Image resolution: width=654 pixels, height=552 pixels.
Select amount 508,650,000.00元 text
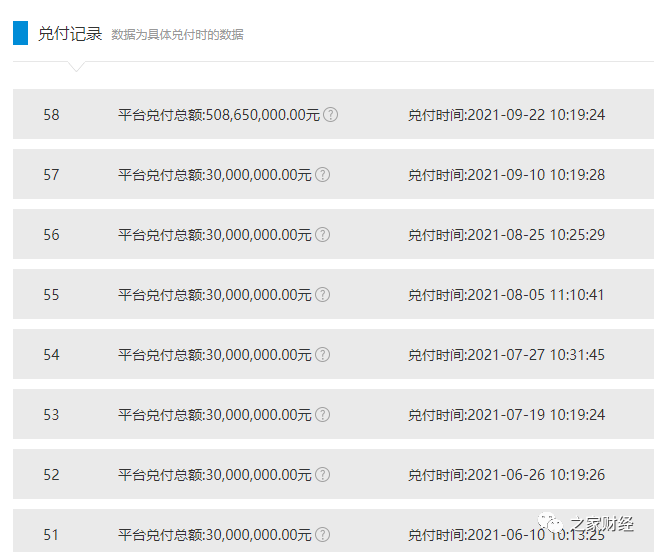263,115
